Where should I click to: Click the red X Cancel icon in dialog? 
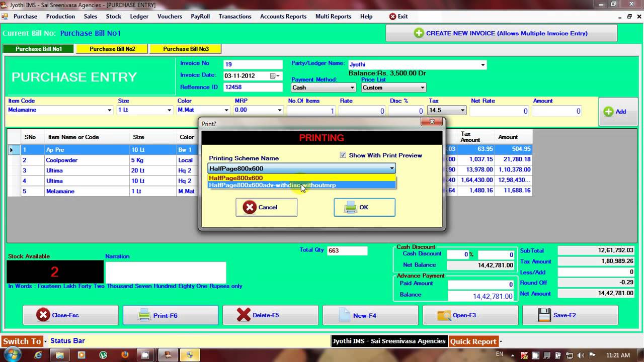[250, 207]
